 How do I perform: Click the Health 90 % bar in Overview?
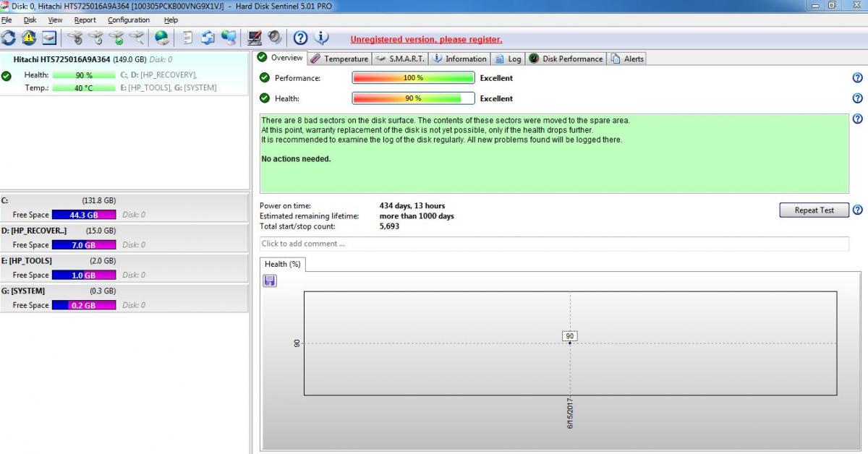click(x=413, y=98)
